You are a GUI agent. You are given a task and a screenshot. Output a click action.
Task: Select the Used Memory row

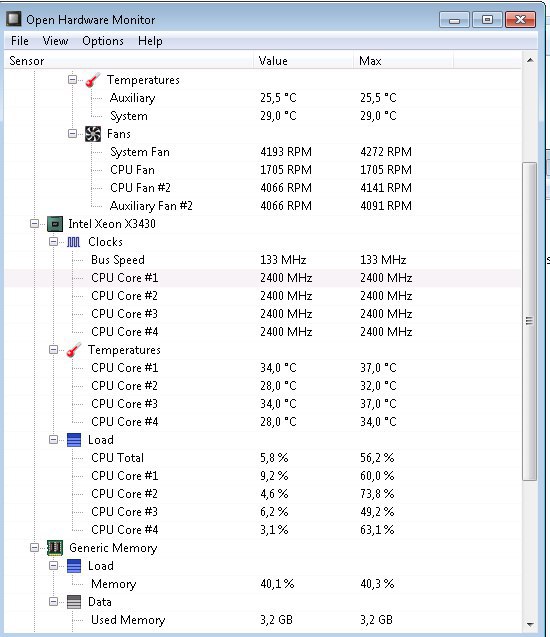pos(263,620)
